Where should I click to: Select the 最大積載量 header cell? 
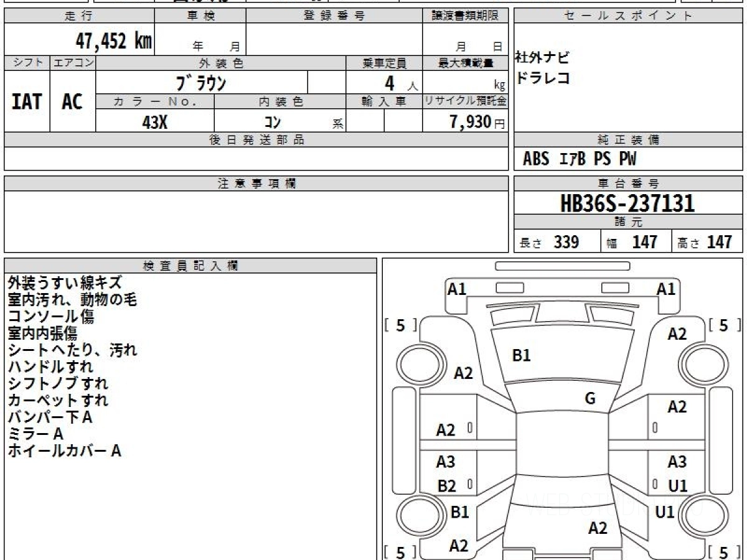(466, 63)
